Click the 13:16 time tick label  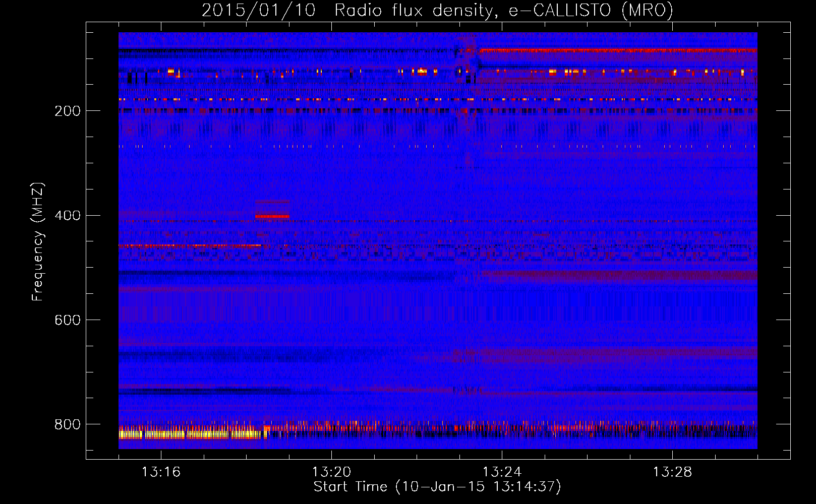(161, 472)
